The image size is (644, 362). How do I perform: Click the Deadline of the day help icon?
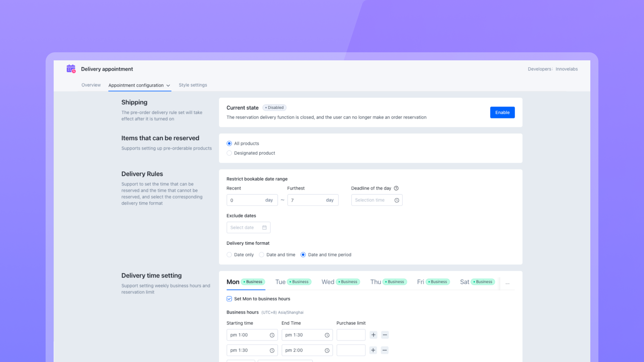click(396, 188)
